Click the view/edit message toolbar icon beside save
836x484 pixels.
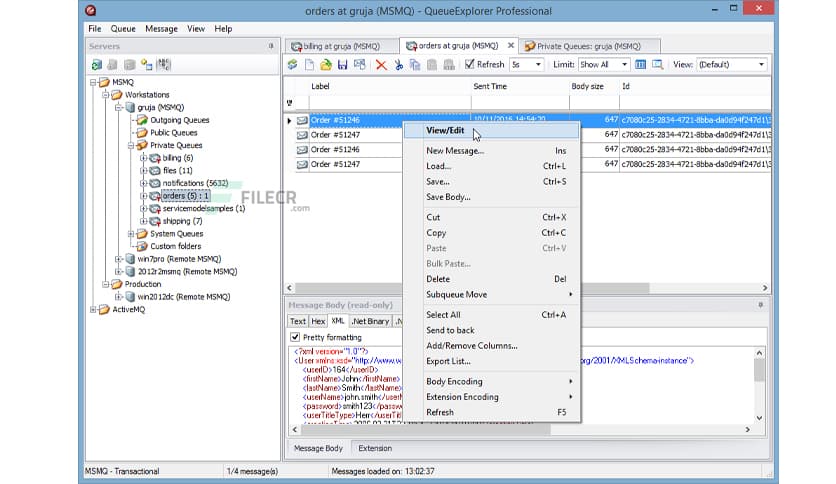pos(360,64)
